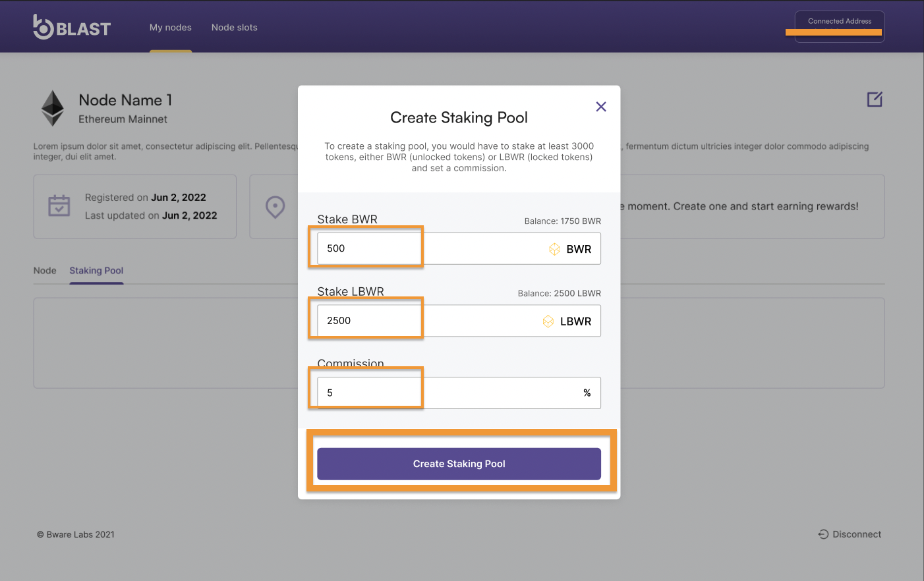Click the Ethereum diamond node icon
The image size is (924, 581).
pos(53,108)
